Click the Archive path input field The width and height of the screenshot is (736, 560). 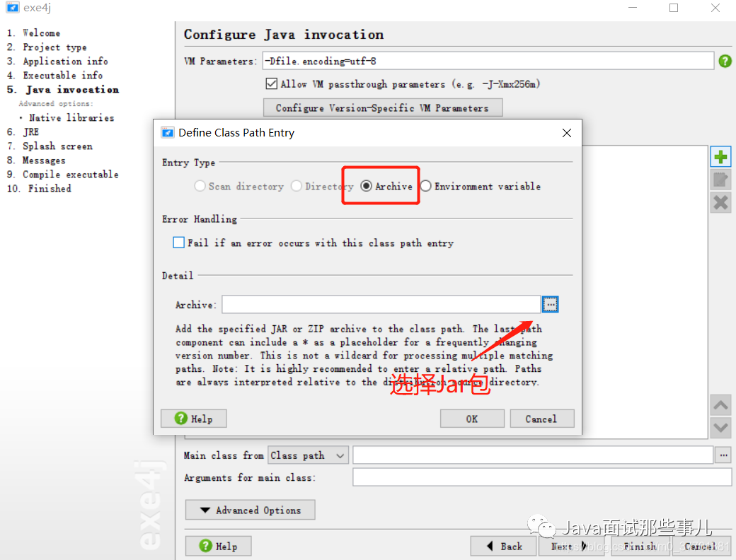tap(381, 304)
